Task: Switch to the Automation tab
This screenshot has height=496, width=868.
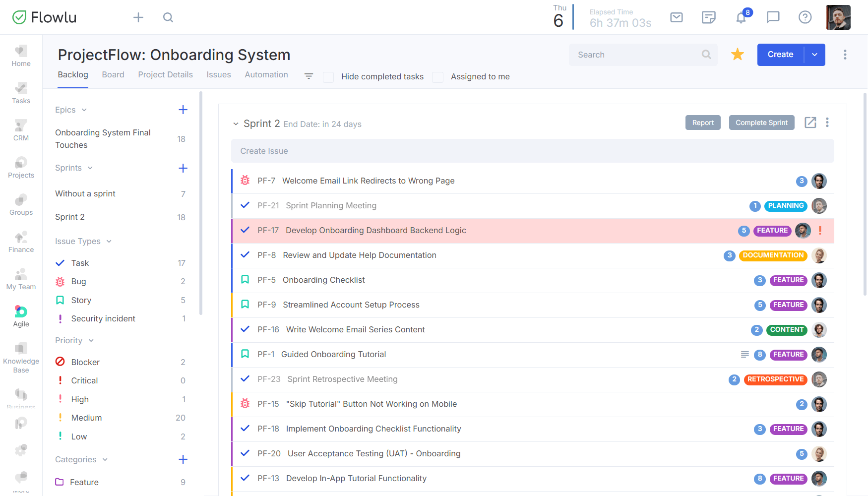Action: 266,75
